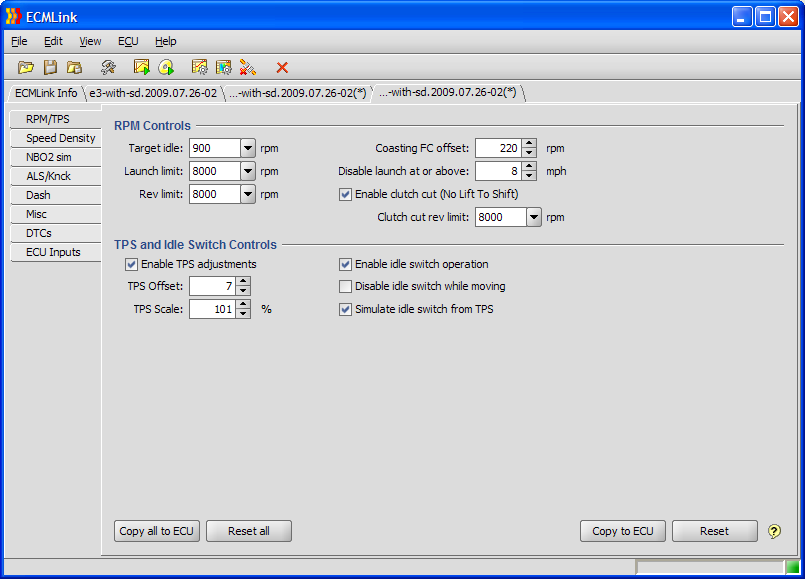Open the Target idle dropdown

pos(248,148)
